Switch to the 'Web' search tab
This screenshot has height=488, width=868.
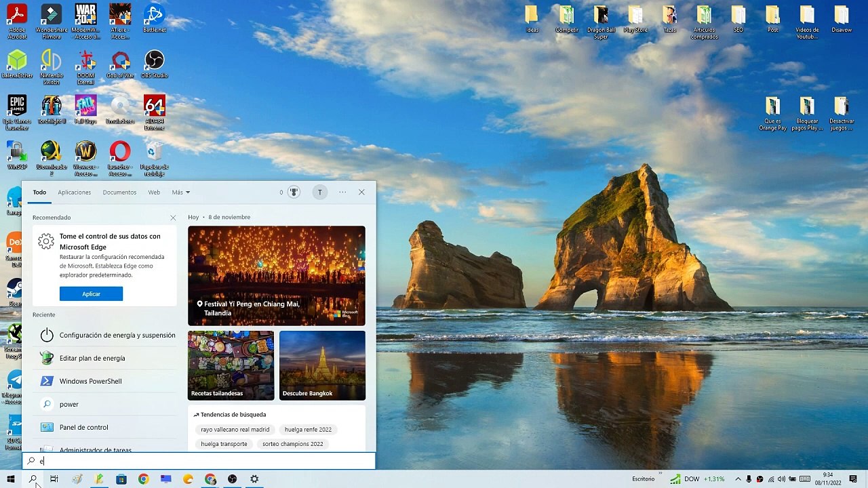[x=154, y=192]
